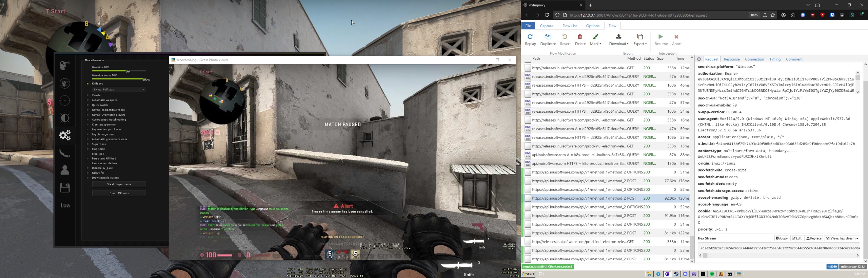Adjust the Override FOV slider
868x278 pixels.
click(119, 71)
